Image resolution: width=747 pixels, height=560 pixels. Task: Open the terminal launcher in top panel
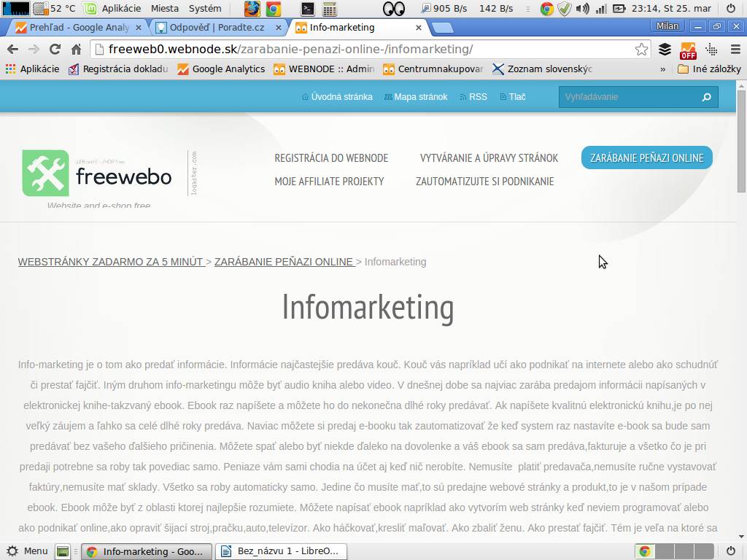pos(309,8)
